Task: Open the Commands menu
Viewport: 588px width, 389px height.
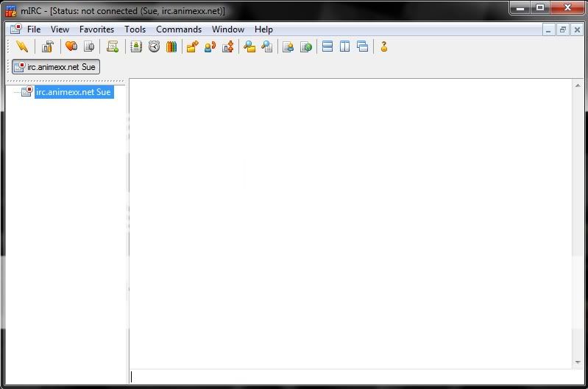Action: pos(179,29)
